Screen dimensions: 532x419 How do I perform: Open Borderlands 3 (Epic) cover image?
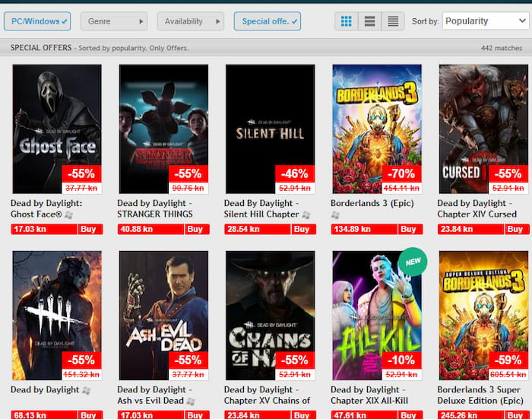pos(377,129)
